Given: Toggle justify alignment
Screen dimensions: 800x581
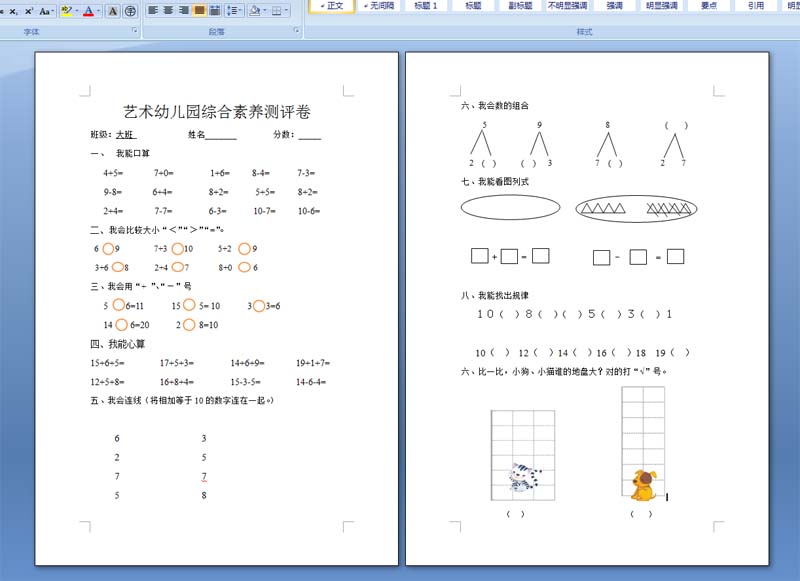Looking at the screenshot, I should coord(199,10).
